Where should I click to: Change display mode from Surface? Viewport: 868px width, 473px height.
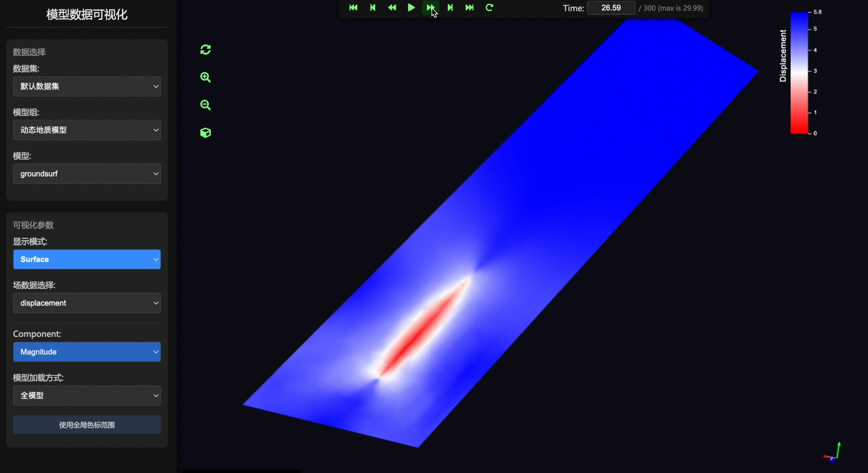click(87, 259)
